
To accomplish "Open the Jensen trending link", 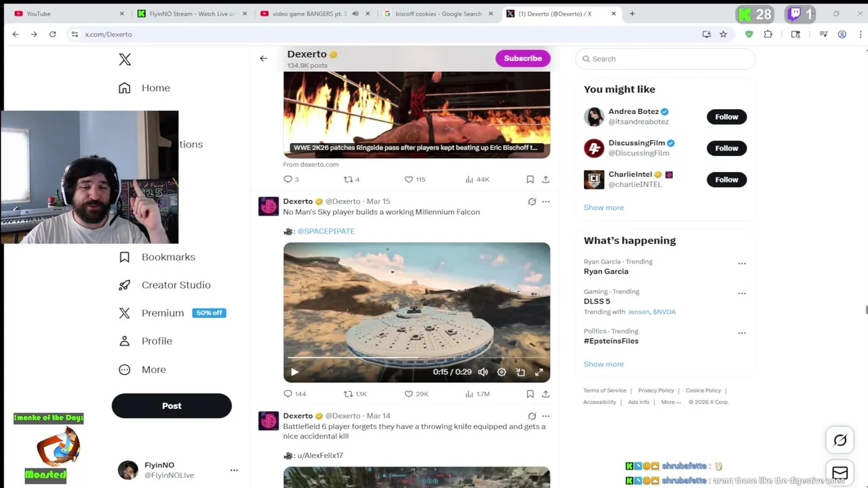I will (638, 312).
